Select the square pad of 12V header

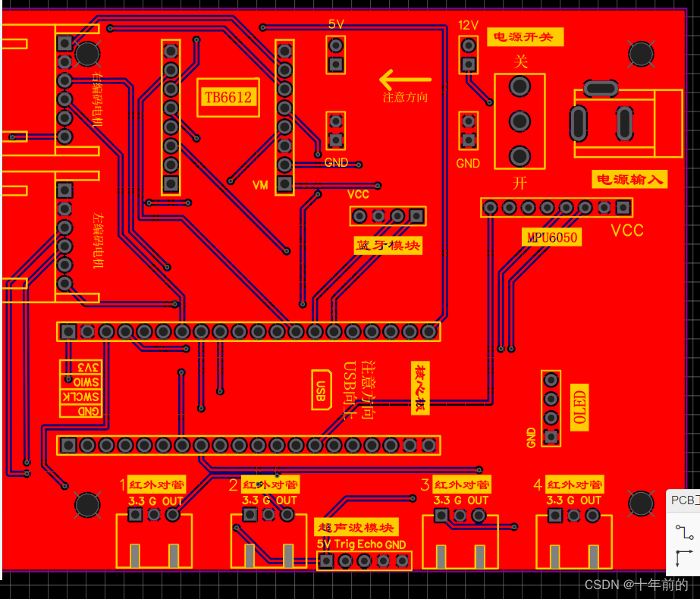click(468, 64)
